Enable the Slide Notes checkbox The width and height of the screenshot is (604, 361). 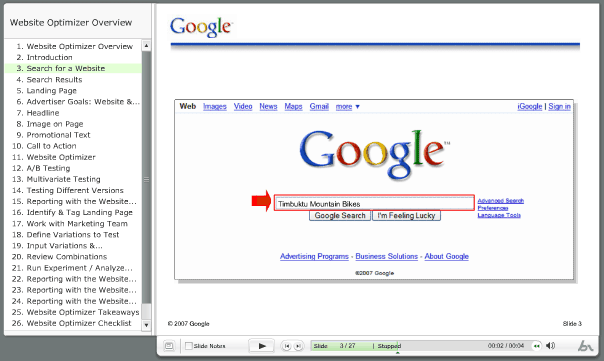click(x=189, y=346)
